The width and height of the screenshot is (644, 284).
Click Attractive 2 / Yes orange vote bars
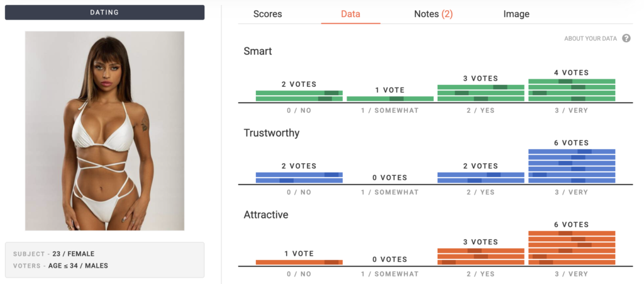click(x=480, y=256)
